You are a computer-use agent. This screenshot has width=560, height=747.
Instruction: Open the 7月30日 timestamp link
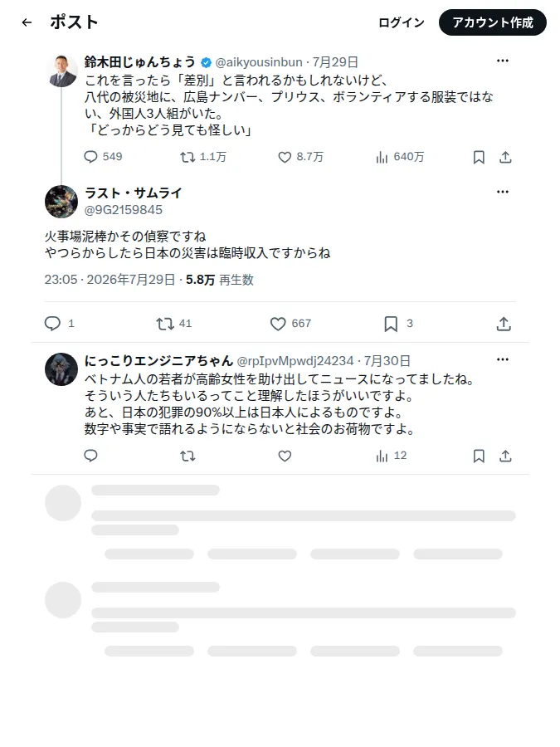(x=387, y=361)
